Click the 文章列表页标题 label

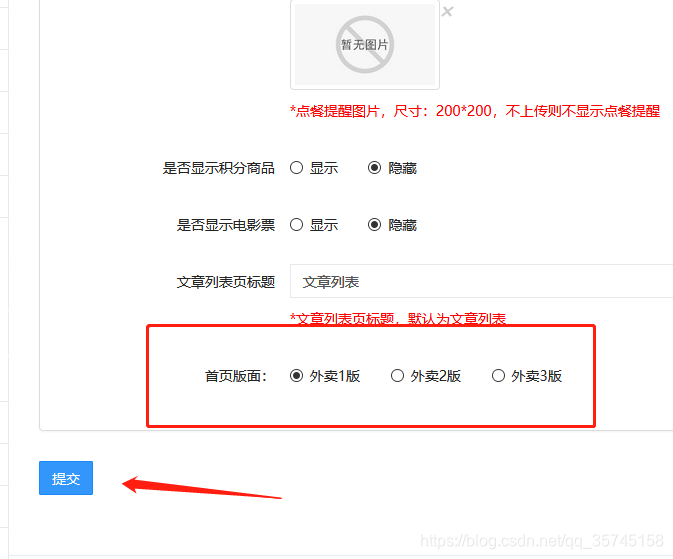(225, 282)
